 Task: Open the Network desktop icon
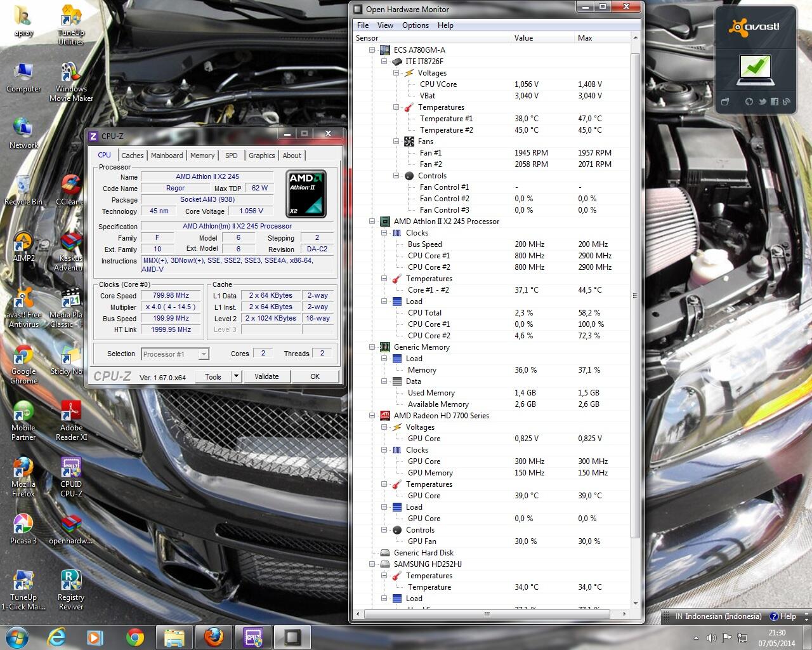[23, 134]
